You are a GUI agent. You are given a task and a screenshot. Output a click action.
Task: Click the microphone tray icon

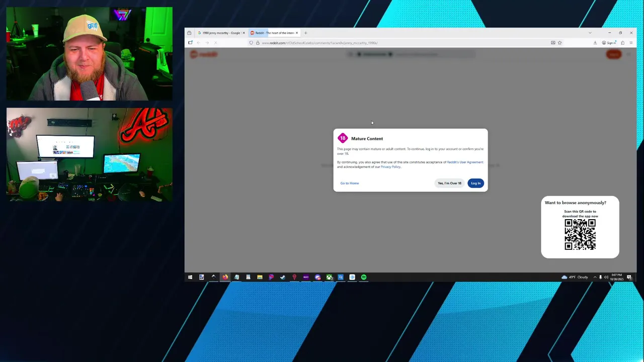(600, 277)
